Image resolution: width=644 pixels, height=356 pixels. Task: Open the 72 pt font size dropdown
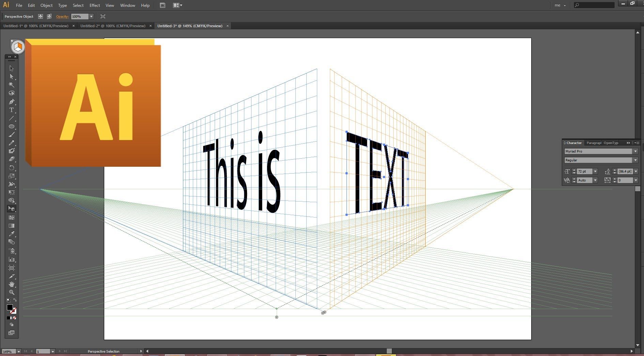[x=595, y=171]
